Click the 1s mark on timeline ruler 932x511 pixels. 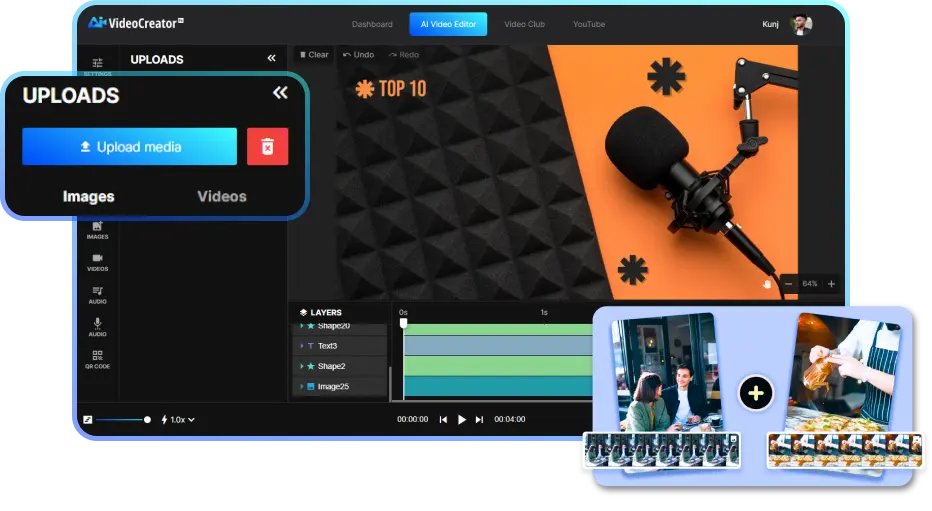click(544, 313)
